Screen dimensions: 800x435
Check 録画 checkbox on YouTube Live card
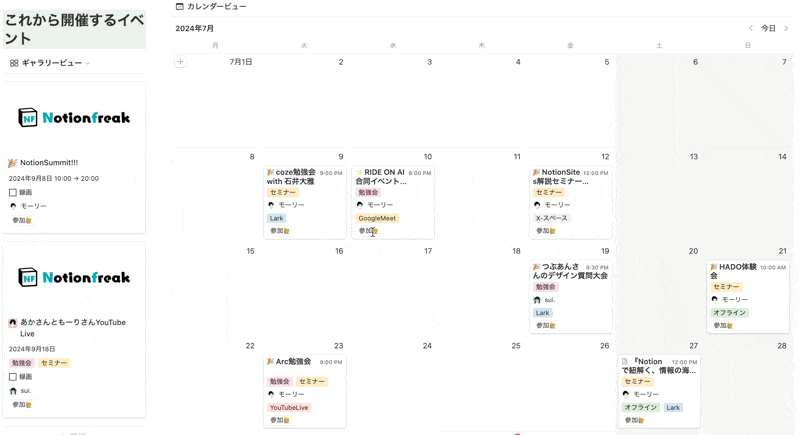(13, 377)
